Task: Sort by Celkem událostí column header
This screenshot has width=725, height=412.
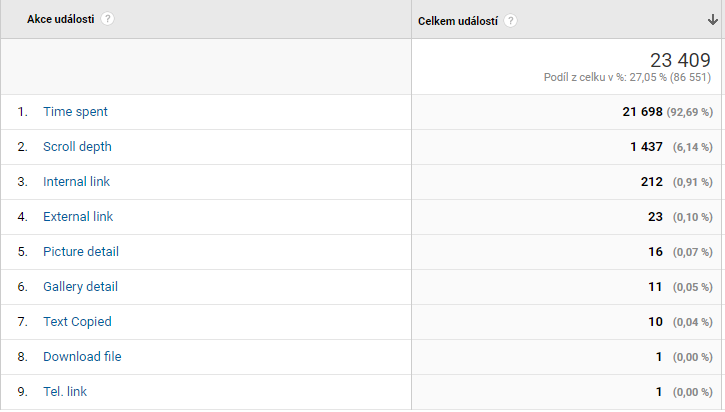Action: (458, 21)
